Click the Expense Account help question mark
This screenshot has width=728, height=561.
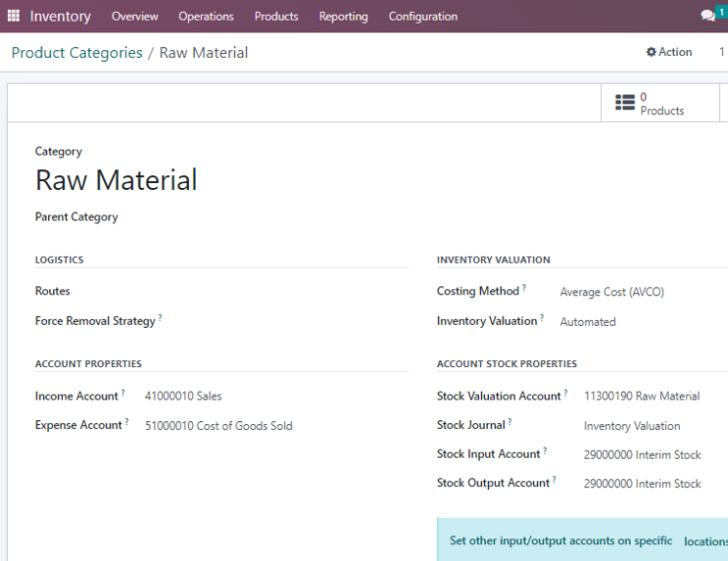pos(127,421)
